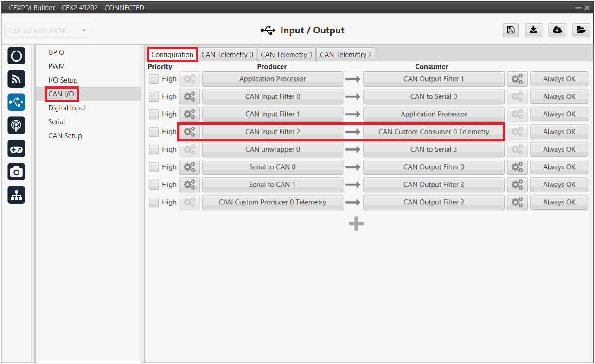Enable High priority for the Application Processor producer row
The width and height of the screenshot is (595, 364).
(x=154, y=79)
